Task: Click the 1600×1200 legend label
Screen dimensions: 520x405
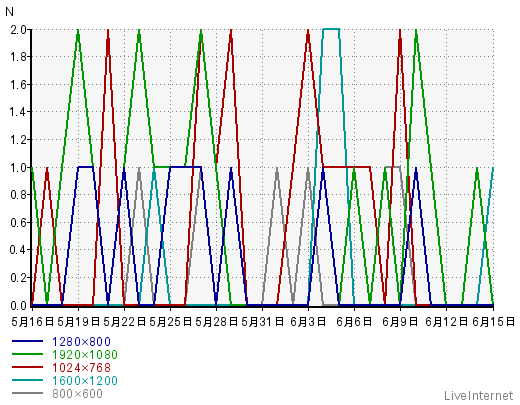Action: click(85, 380)
